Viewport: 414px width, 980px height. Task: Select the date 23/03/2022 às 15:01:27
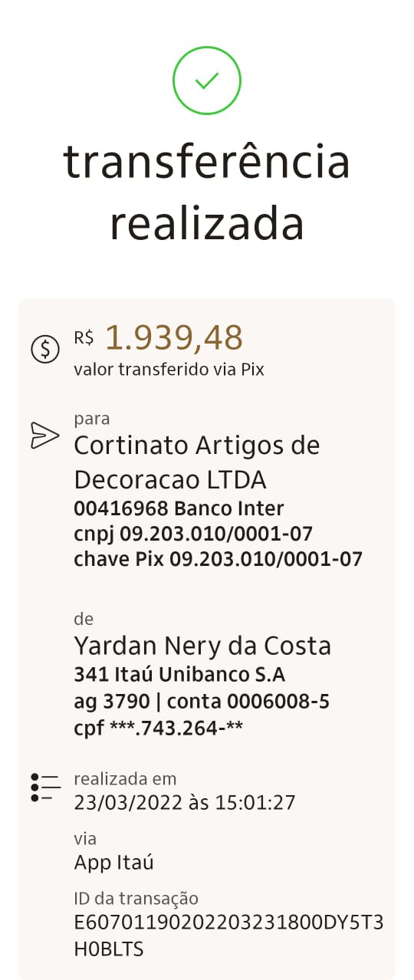185,803
